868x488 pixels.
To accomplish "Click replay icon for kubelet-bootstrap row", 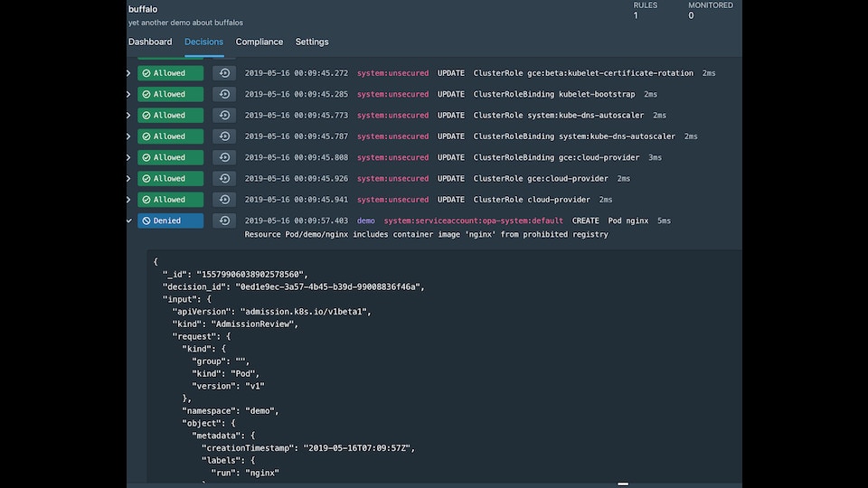I will (224, 94).
